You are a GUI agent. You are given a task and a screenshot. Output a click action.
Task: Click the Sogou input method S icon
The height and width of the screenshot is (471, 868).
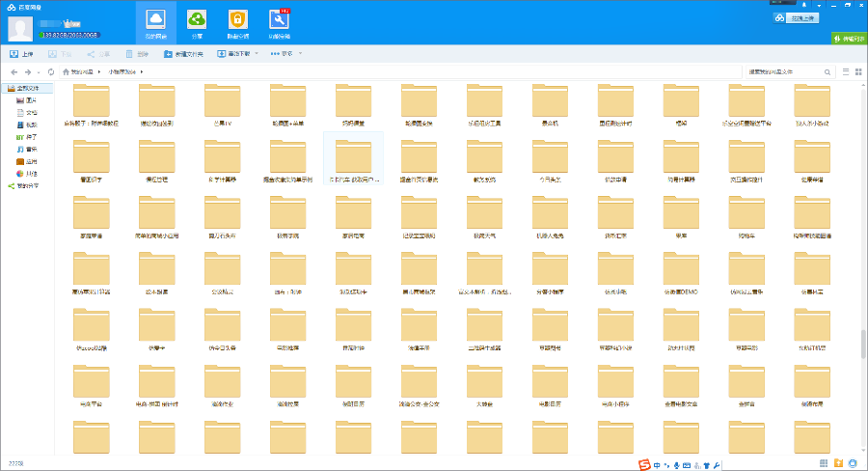point(643,464)
